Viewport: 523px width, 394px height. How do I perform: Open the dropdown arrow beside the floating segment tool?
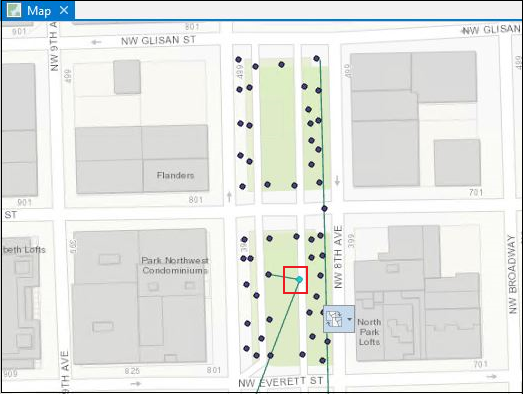point(349,319)
